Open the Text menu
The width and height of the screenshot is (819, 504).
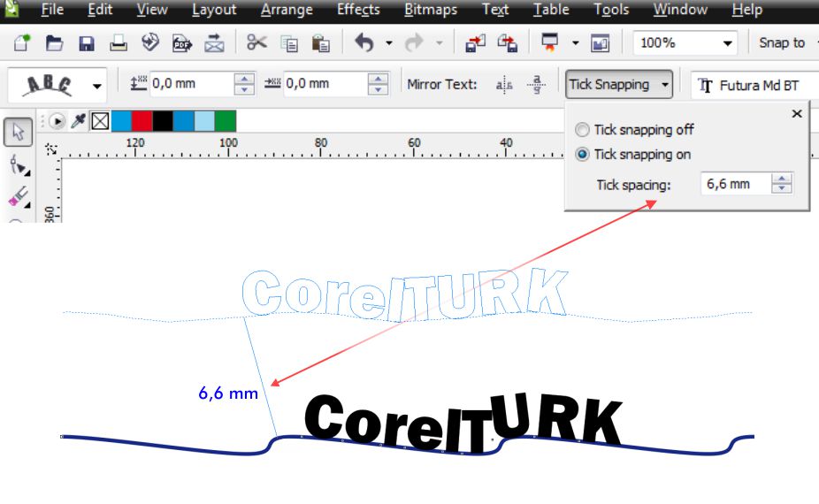click(x=495, y=10)
